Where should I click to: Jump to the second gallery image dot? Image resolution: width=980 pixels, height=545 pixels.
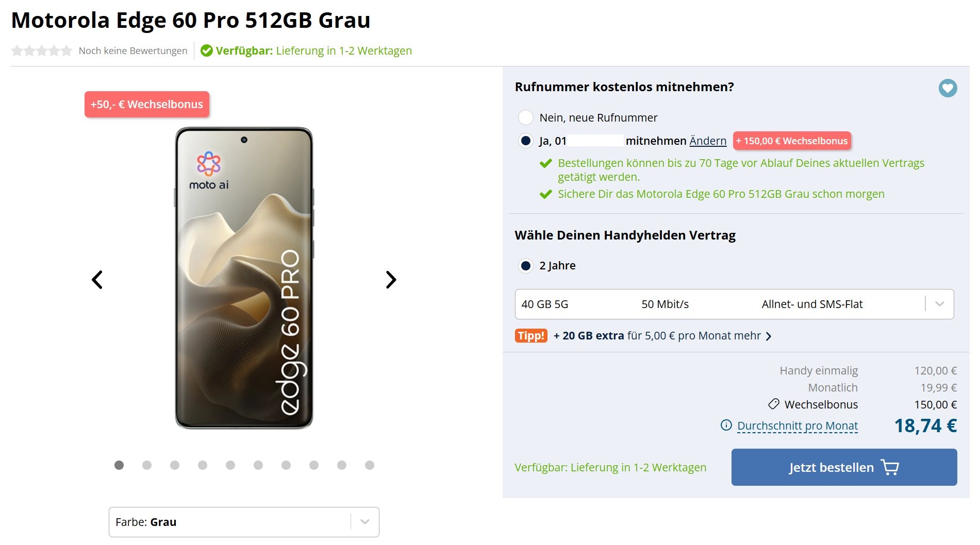tap(147, 465)
